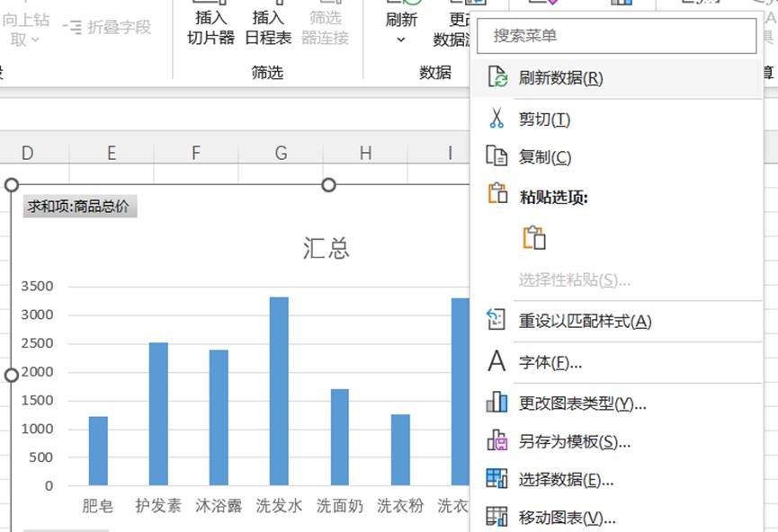Click the Reset to Match Style icon
This screenshot has width=778, height=532.
[496, 320]
